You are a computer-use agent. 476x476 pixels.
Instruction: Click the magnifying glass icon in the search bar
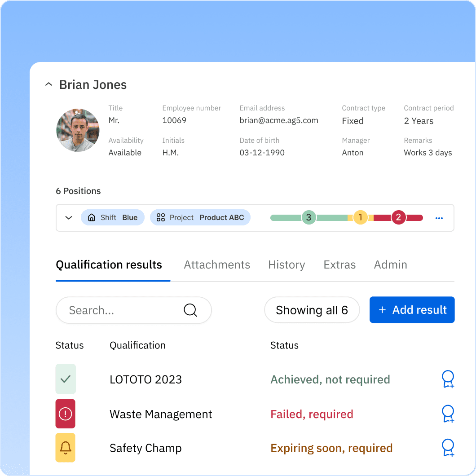pyautogui.click(x=190, y=310)
